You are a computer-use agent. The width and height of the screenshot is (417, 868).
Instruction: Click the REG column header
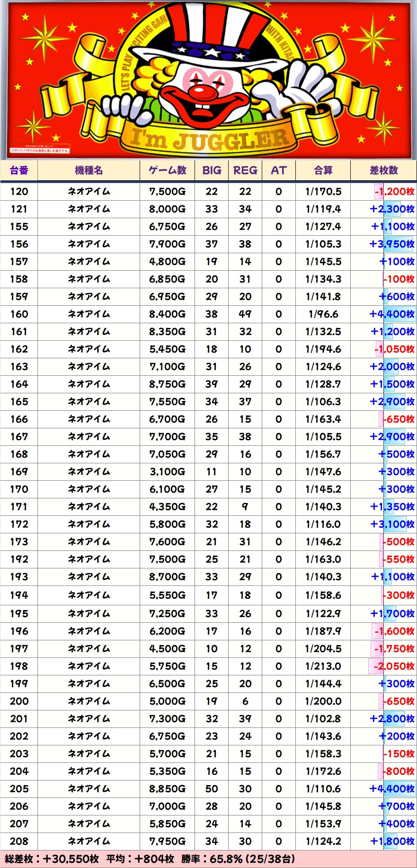pos(245,170)
